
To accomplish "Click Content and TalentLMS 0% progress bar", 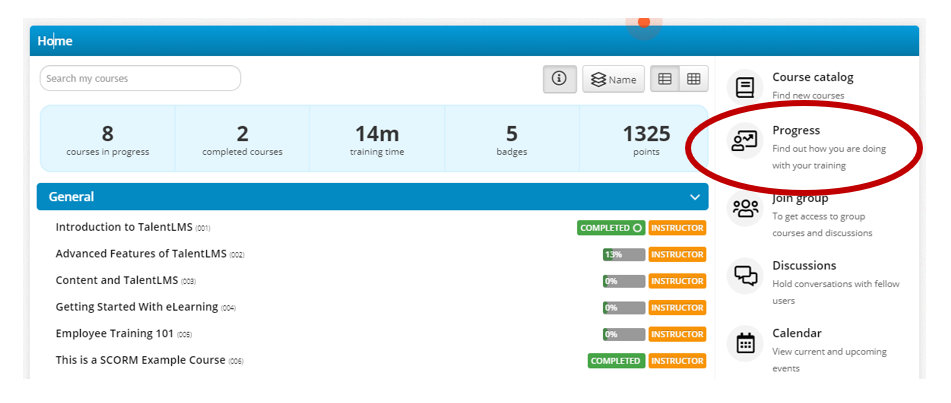I will [x=624, y=282].
